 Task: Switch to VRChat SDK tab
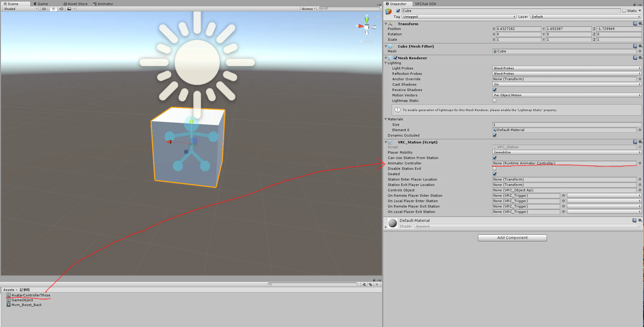(426, 4)
